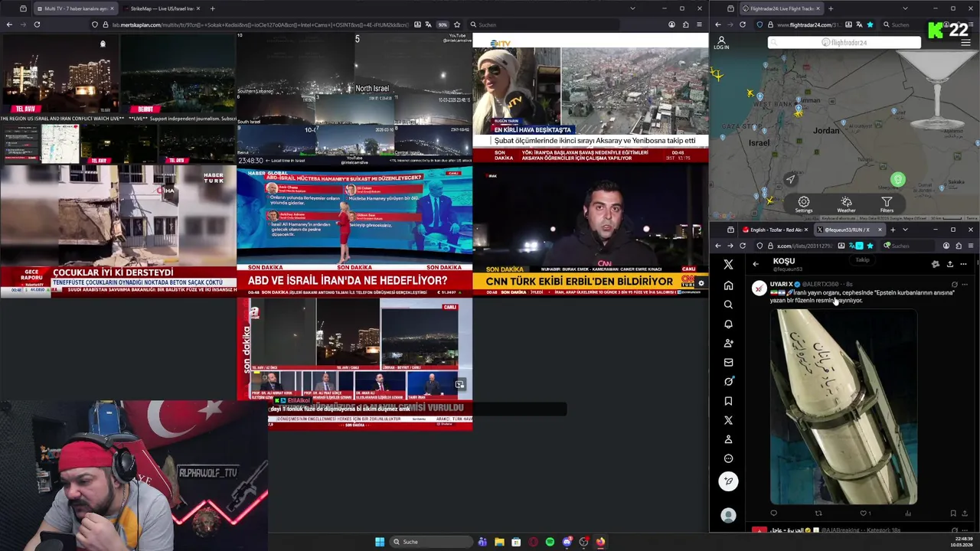Open X messages envelope
Image resolution: width=980 pixels, height=551 pixels.
[728, 362]
